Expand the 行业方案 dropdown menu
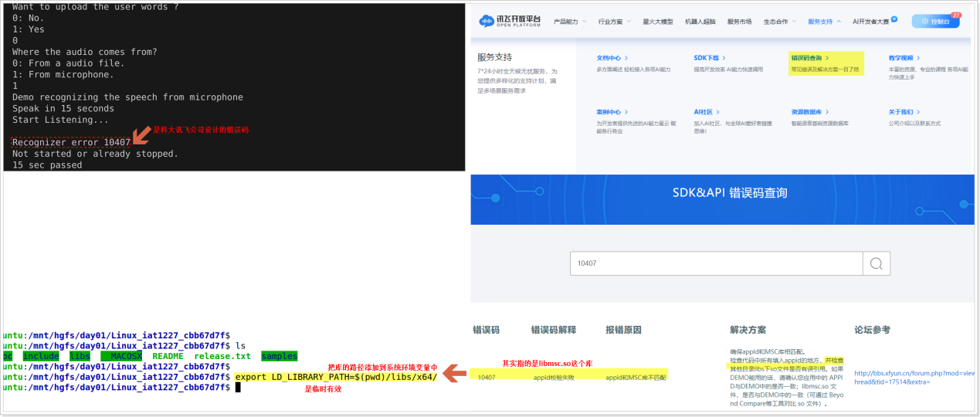Screen dimensions: 980x417 (614, 22)
